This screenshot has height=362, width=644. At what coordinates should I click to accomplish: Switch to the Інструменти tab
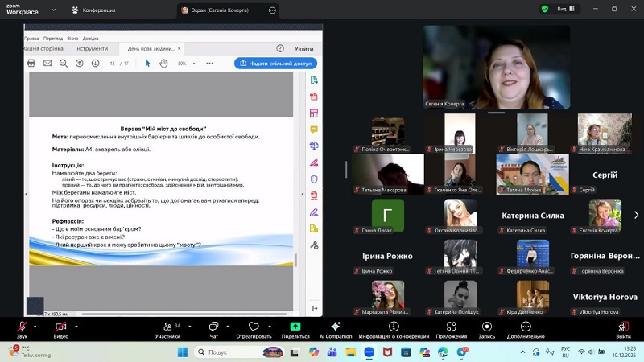(x=91, y=48)
